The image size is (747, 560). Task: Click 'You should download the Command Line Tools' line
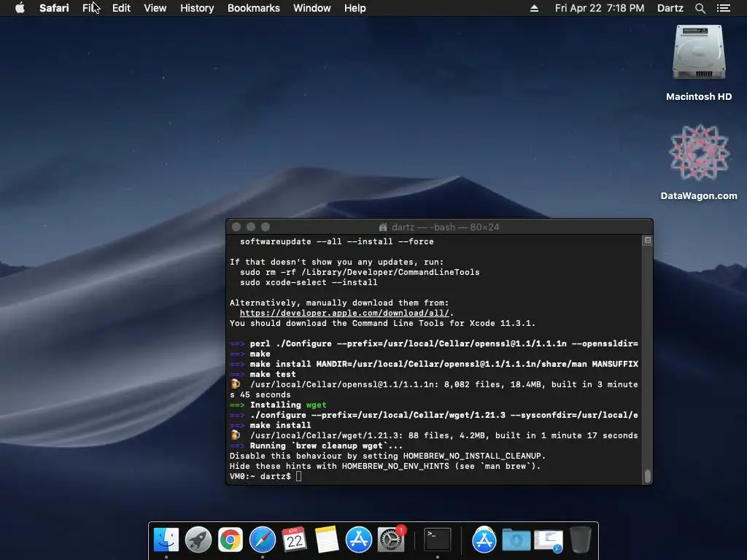(382, 323)
